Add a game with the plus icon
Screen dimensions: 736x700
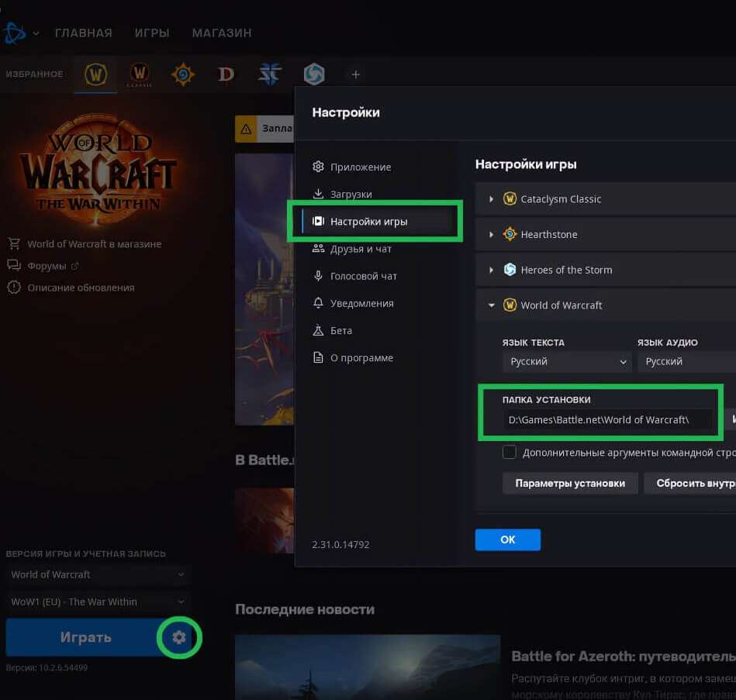click(356, 74)
